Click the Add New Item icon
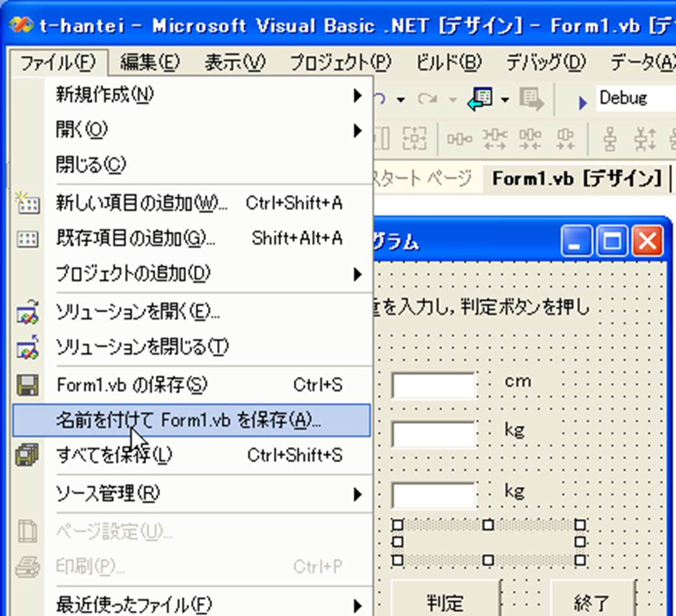 [27, 203]
